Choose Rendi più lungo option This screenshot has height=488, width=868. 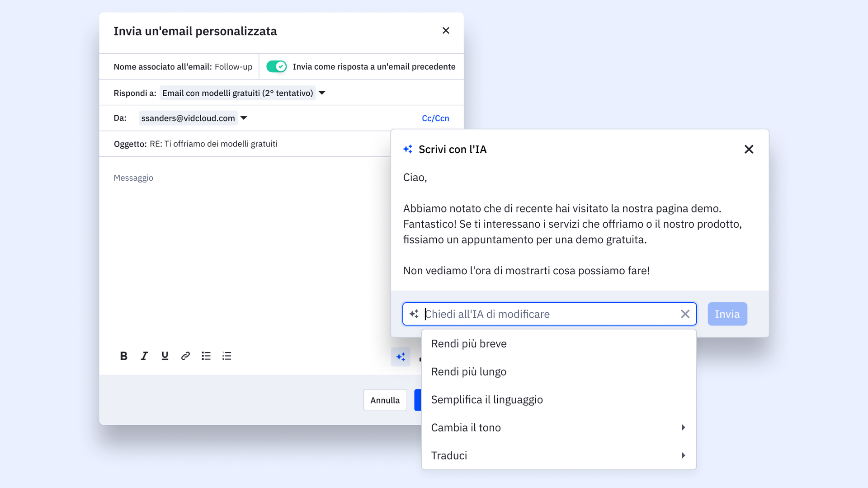(468, 372)
